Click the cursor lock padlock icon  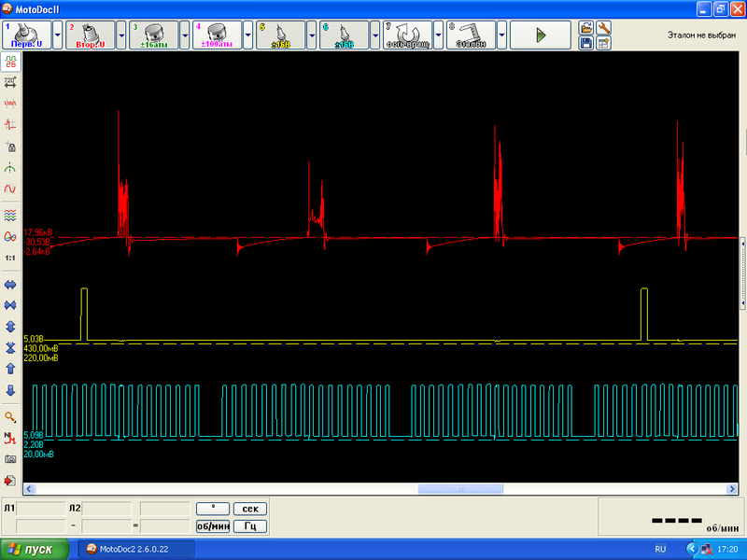(x=10, y=147)
